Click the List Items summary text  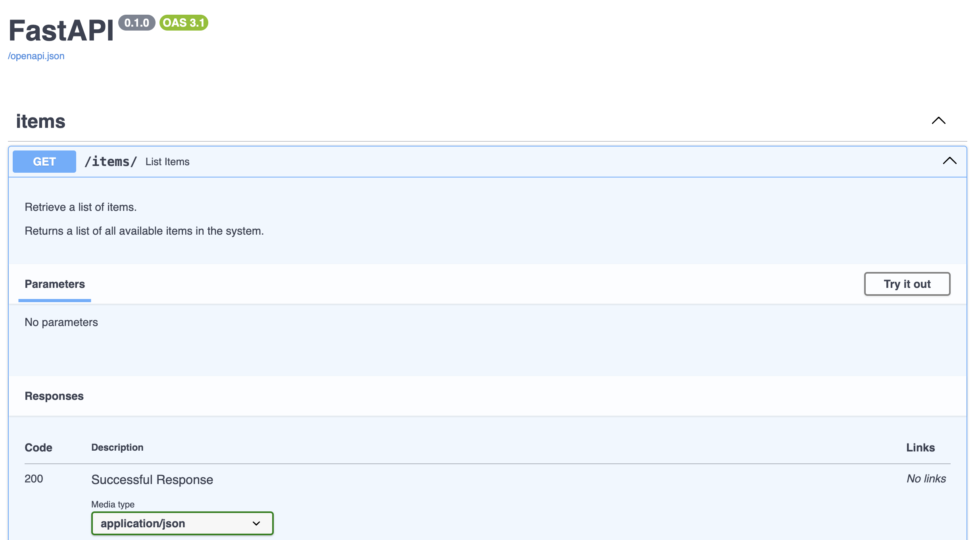click(167, 162)
